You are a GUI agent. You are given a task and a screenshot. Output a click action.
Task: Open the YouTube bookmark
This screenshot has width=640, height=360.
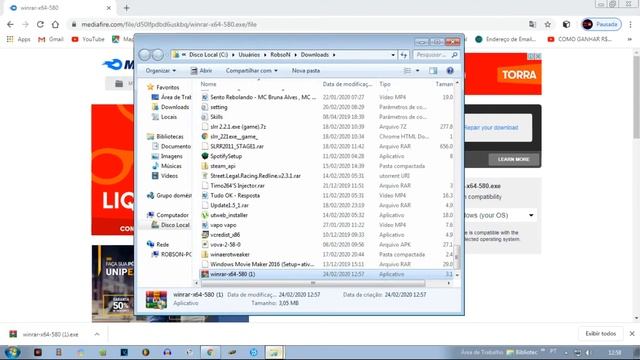(88, 39)
